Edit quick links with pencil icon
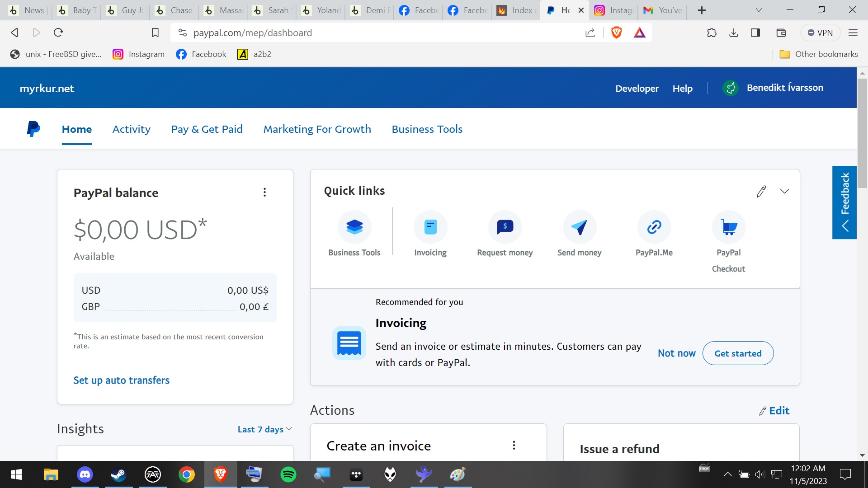Screen dimensions: 868x488 [761, 191]
